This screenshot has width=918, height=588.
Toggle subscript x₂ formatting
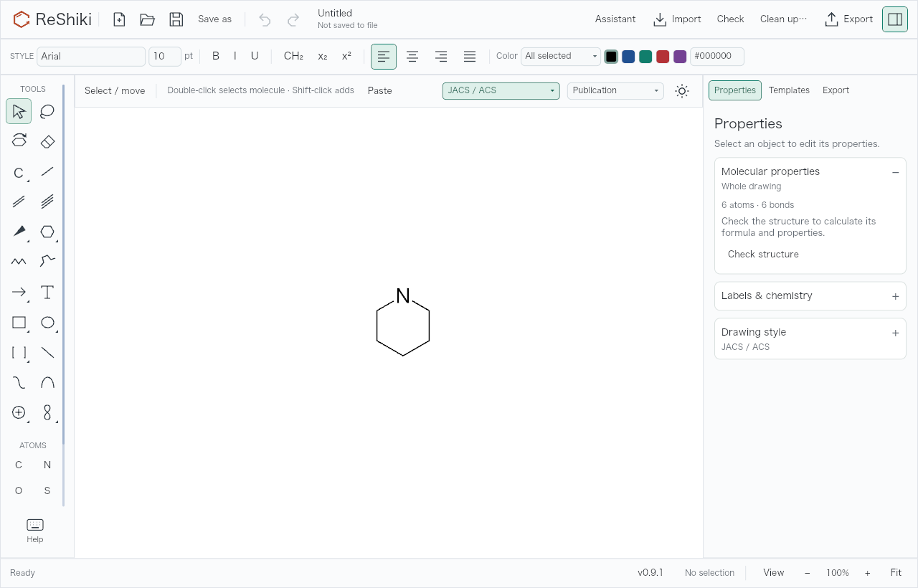click(x=323, y=56)
